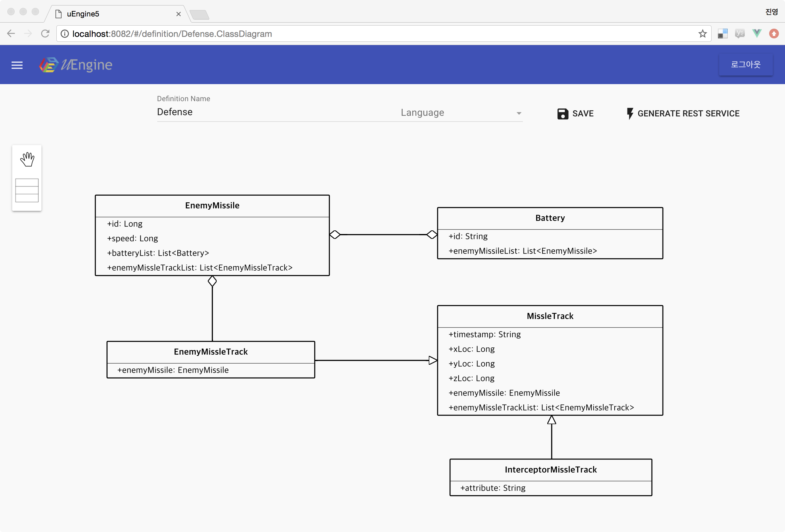This screenshot has height=532, width=785.
Task: Reload the page
Action: (45, 34)
